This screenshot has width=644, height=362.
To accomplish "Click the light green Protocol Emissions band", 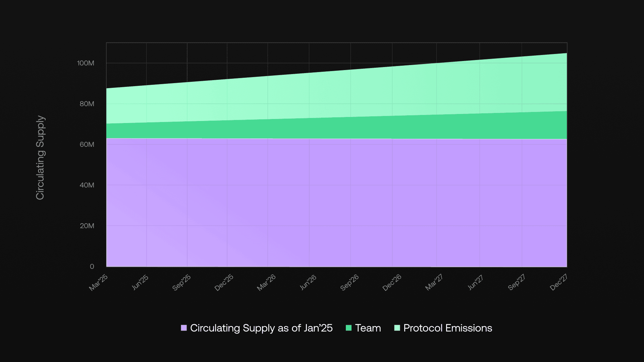I will pos(335,94).
